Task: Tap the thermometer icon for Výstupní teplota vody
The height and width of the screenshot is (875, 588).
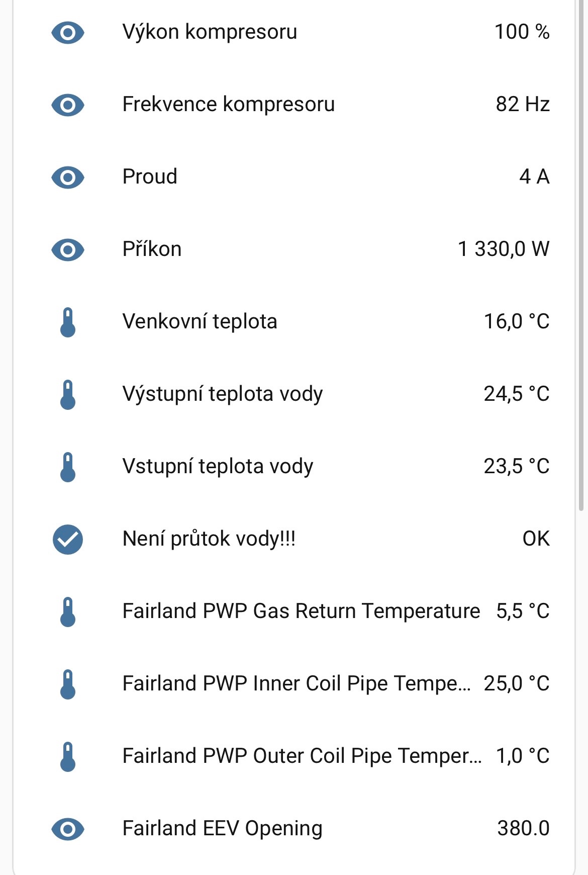Action: click(x=68, y=395)
